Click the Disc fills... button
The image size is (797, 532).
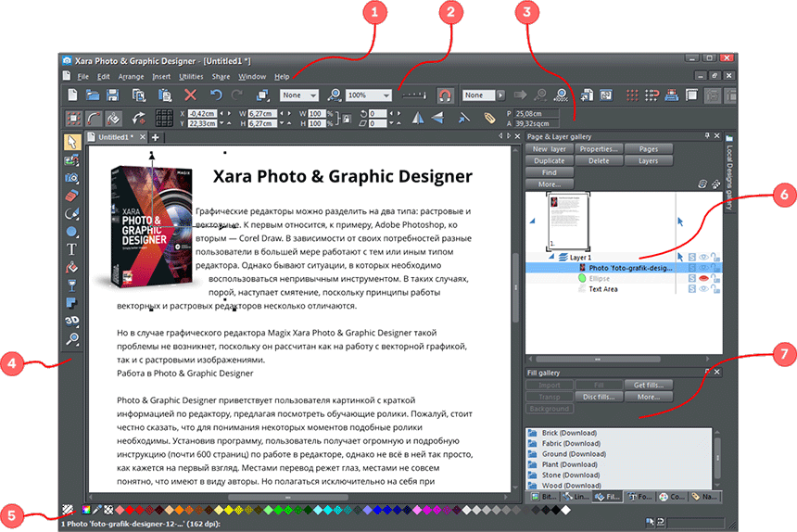599,397
